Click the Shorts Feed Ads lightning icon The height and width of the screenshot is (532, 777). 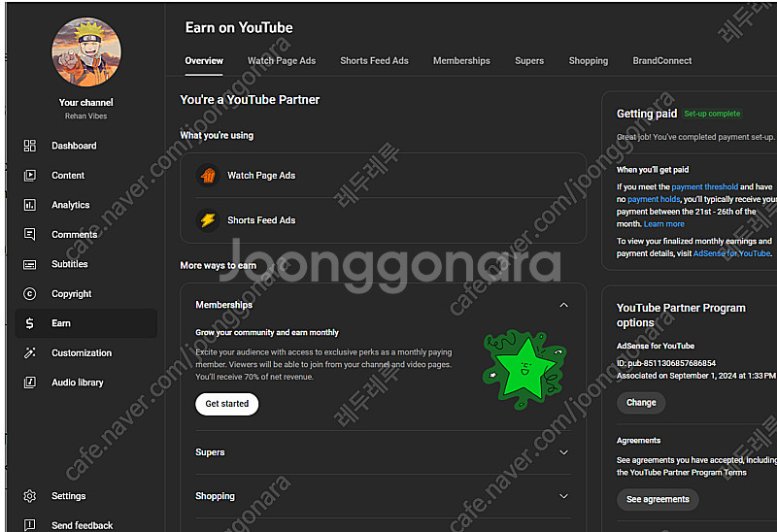point(208,220)
